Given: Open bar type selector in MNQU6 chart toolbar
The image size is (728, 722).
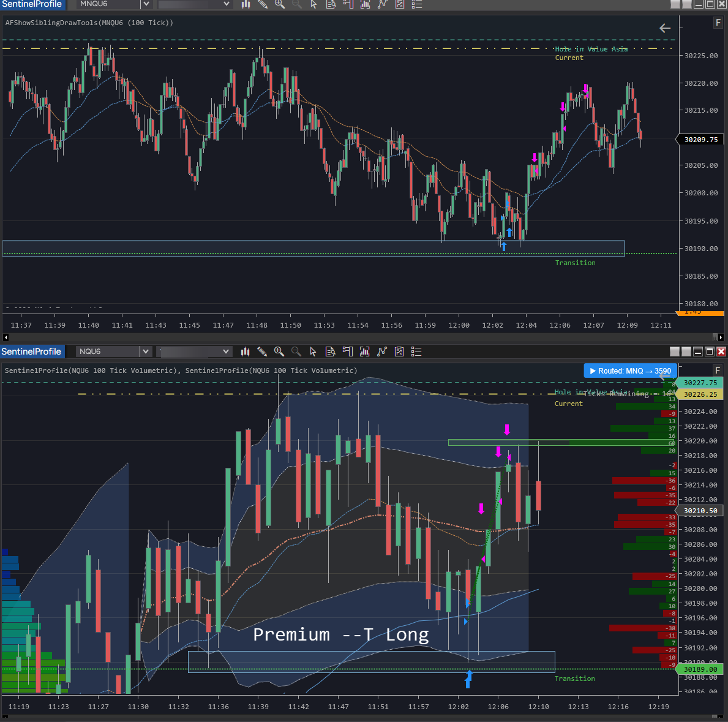Looking at the screenshot, I should tap(246, 4).
